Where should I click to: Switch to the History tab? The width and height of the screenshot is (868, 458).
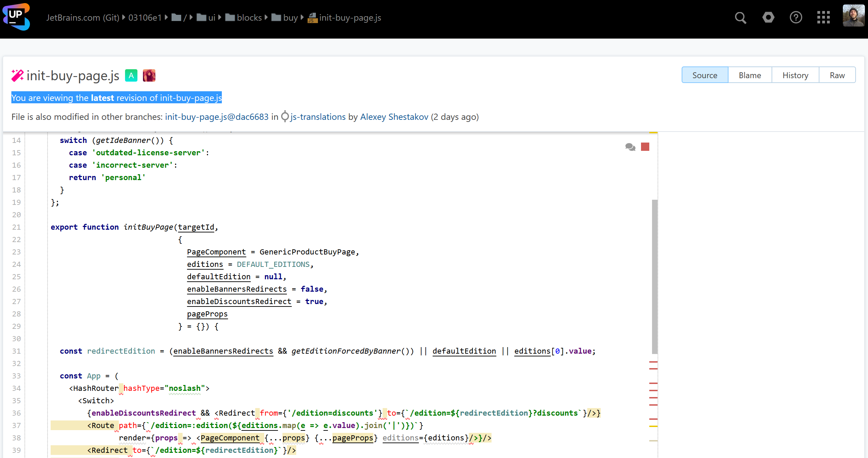795,75
